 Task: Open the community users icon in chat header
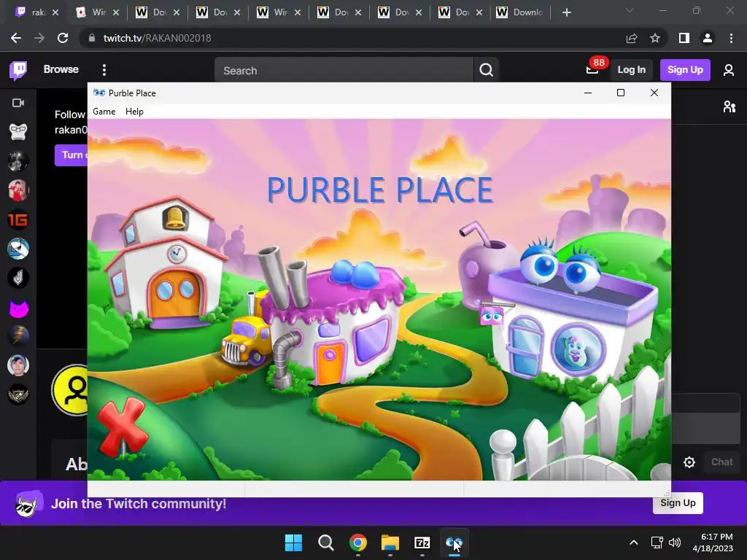click(729, 106)
